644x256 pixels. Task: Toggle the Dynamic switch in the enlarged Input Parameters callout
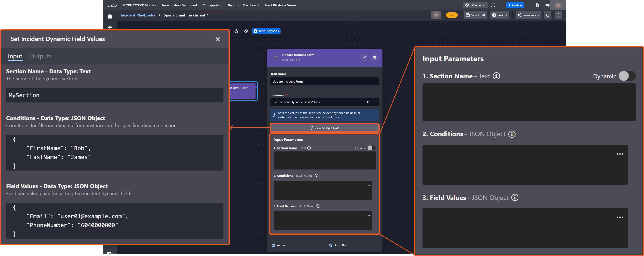[627, 76]
